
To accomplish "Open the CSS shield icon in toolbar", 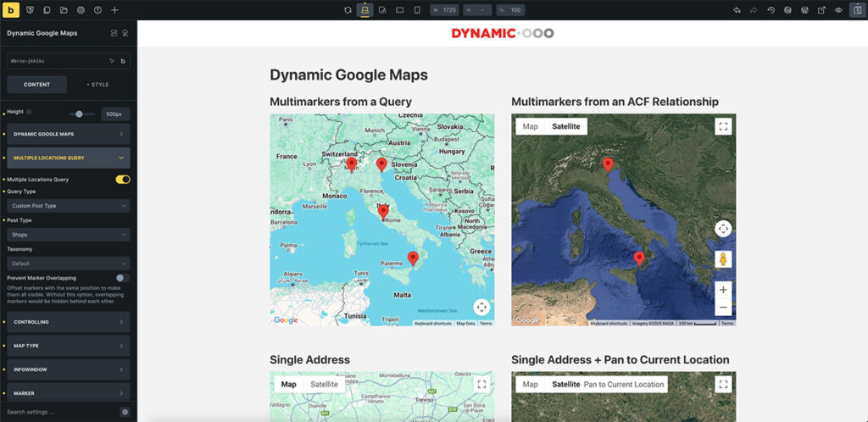I will click(31, 10).
